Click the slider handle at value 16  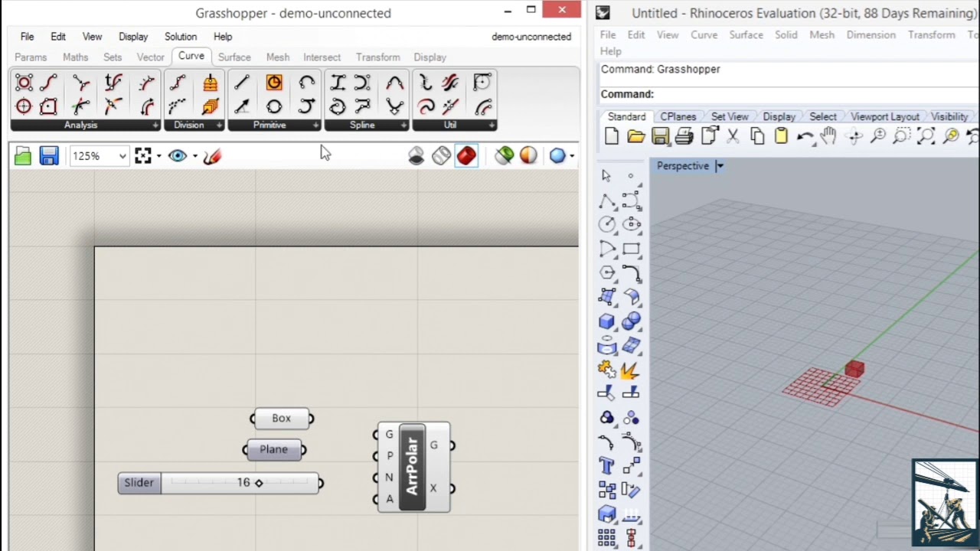[259, 483]
